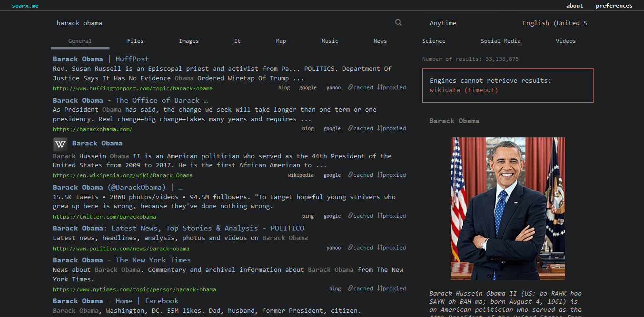Click the Barack Obama portrait photo
This screenshot has width=644, height=317.
tap(508, 209)
